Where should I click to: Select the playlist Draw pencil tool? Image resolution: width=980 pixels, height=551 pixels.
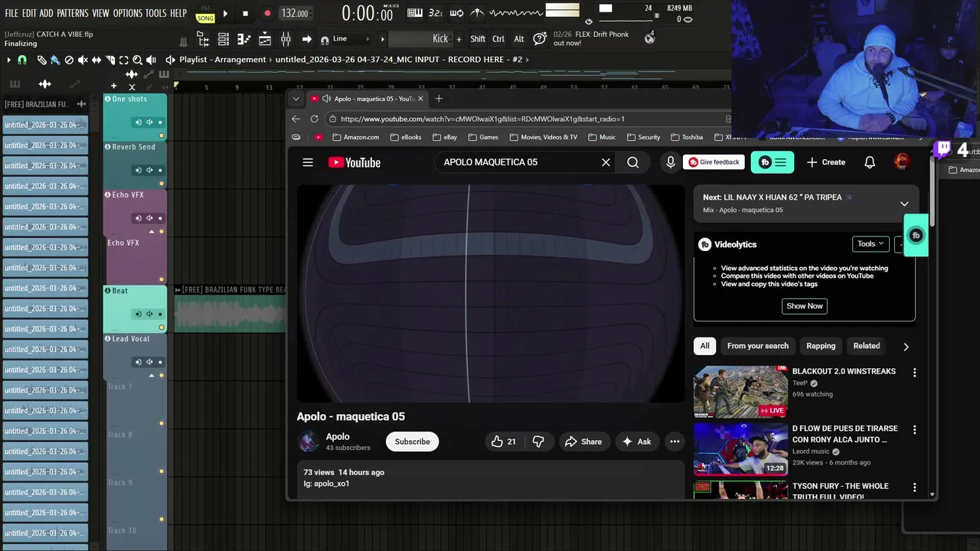pyautogui.click(x=41, y=60)
